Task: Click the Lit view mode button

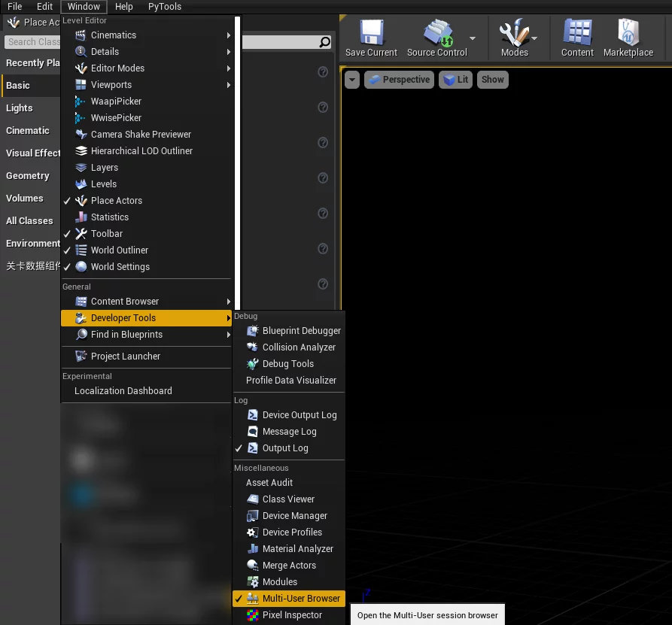Action: pos(456,80)
